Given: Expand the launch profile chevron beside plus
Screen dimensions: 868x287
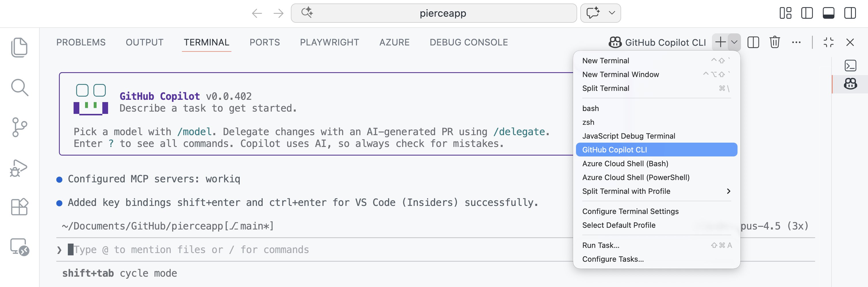Looking at the screenshot, I should pyautogui.click(x=734, y=42).
